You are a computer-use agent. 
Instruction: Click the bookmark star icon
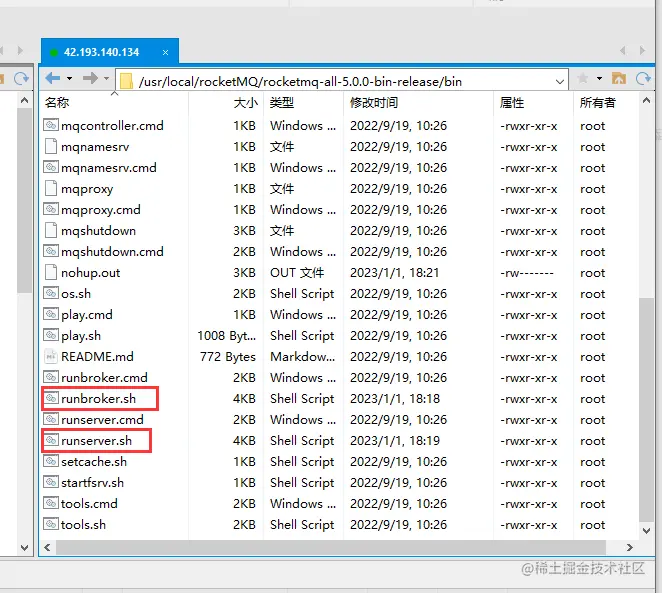(x=582, y=78)
